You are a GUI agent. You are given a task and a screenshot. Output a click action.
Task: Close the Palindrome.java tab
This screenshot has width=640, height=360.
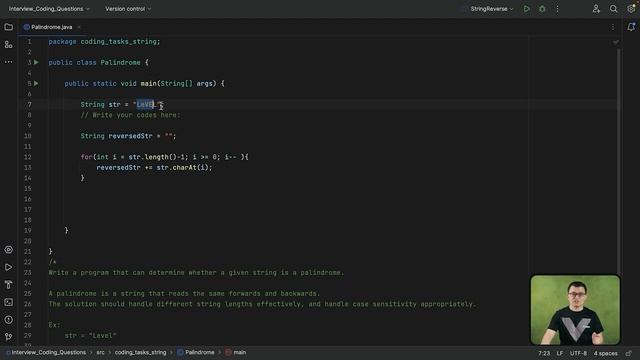(x=79, y=27)
